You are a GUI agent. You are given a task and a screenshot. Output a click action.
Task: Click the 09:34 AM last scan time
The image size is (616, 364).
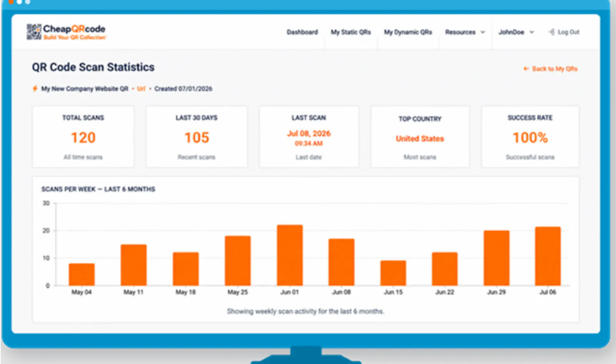[x=309, y=144]
